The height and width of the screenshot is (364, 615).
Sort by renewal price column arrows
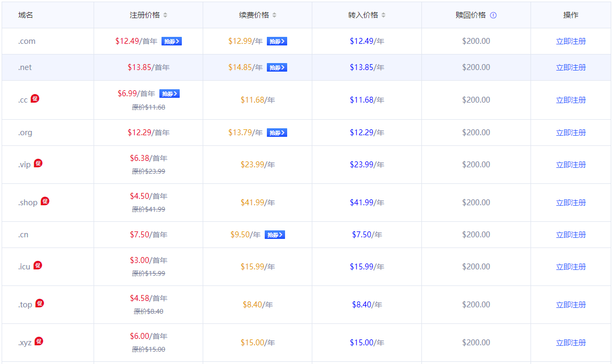tap(274, 15)
